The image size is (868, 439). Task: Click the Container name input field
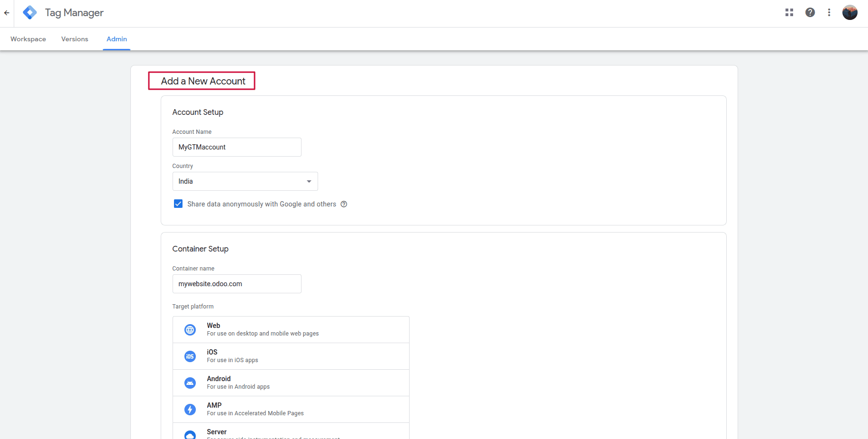pos(237,284)
